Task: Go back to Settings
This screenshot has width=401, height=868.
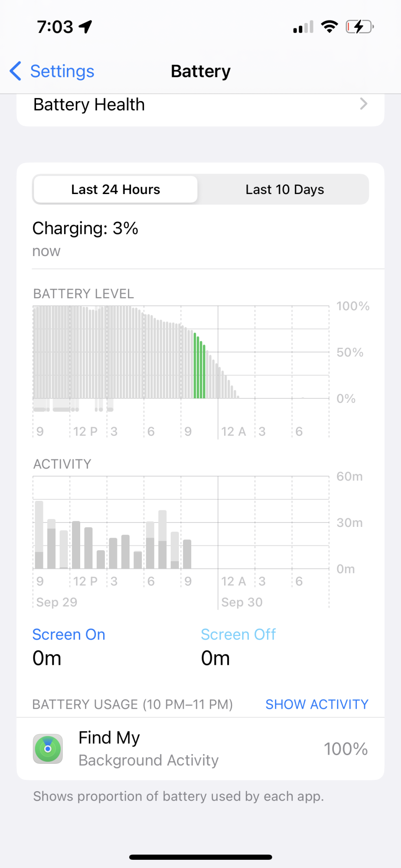Action: 62,71
